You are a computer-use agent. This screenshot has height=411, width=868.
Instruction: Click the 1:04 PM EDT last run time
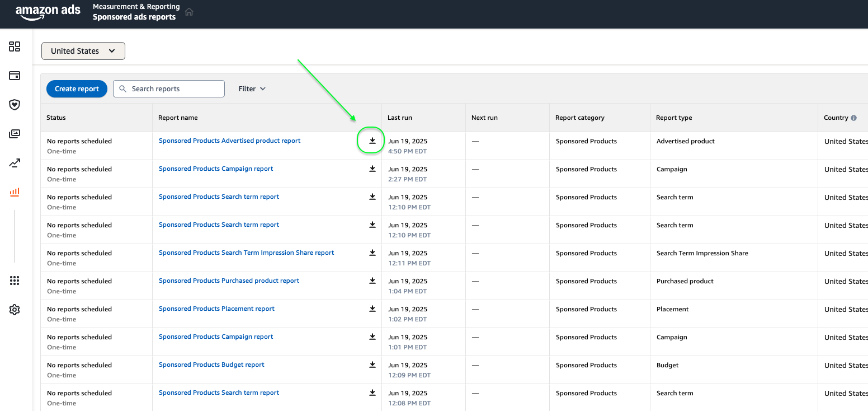pos(408,291)
